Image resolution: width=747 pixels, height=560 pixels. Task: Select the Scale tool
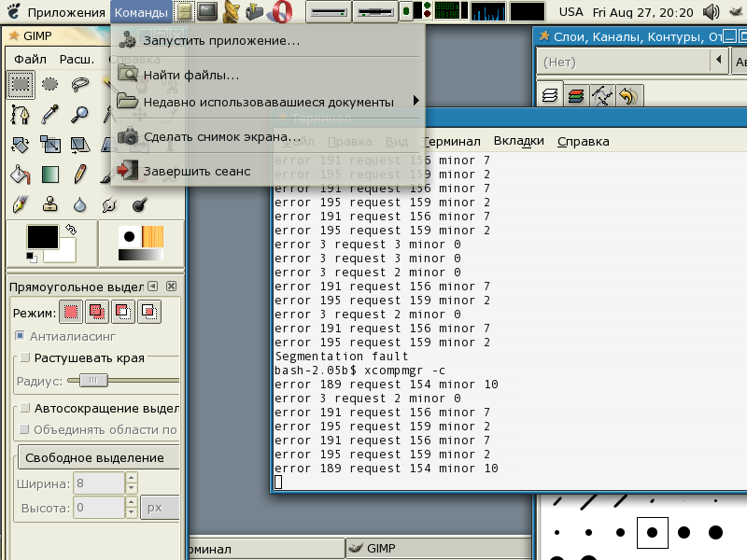tap(50, 145)
